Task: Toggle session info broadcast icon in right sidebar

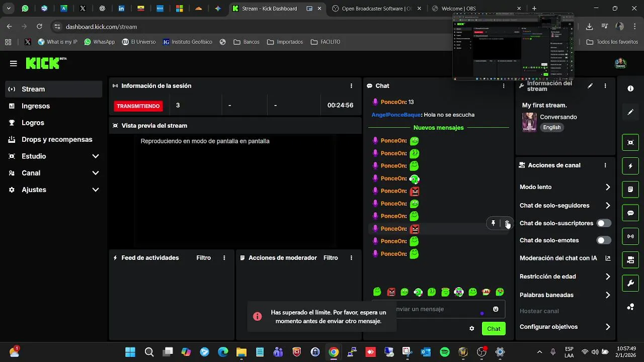Action: coord(630,236)
